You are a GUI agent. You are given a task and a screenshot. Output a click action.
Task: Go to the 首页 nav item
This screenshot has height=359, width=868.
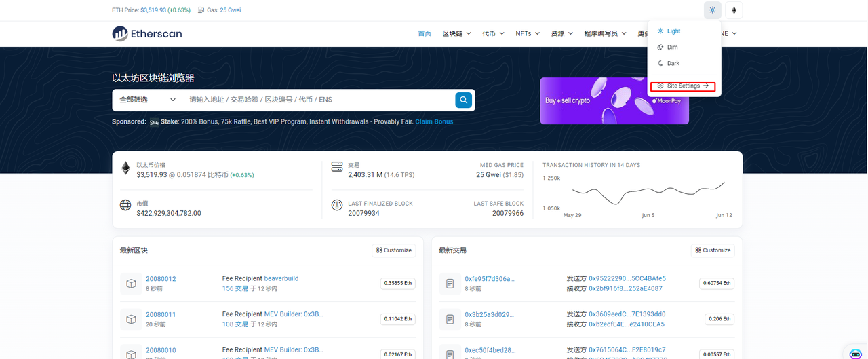(x=425, y=33)
